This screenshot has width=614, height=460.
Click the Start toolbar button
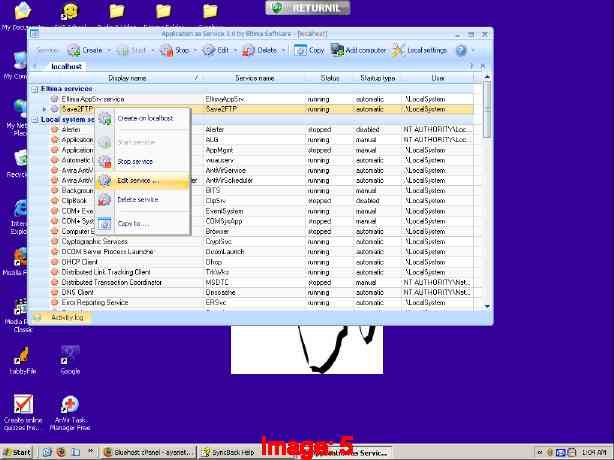click(132, 50)
